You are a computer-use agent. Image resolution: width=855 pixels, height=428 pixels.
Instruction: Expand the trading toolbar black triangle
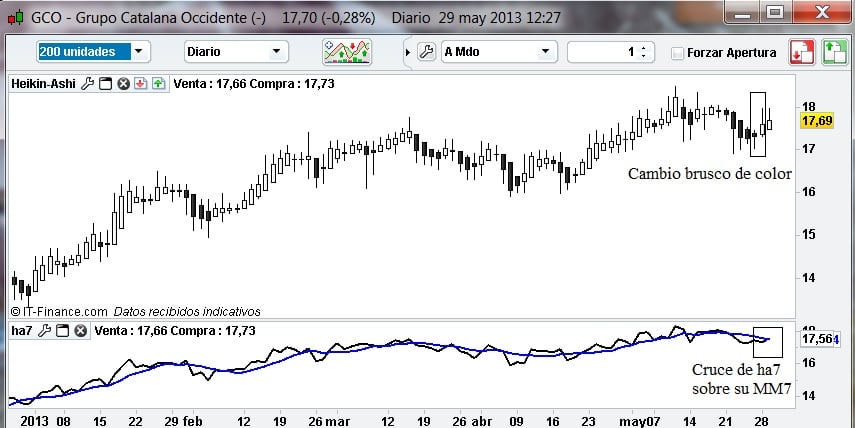coord(407,53)
